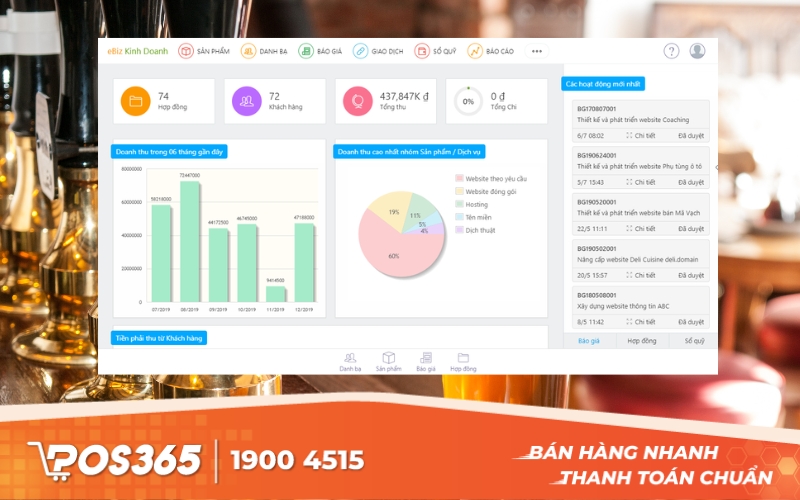
Task: Click the 12/2019 revenue bar
Action: click(304, 262)
